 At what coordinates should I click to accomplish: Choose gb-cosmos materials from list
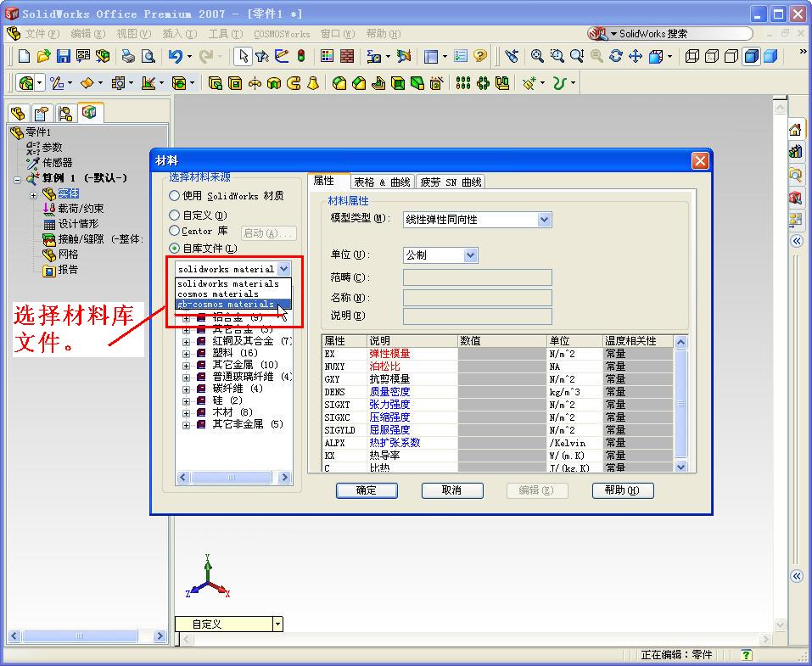pyautogui.click(x=233, y=304)
